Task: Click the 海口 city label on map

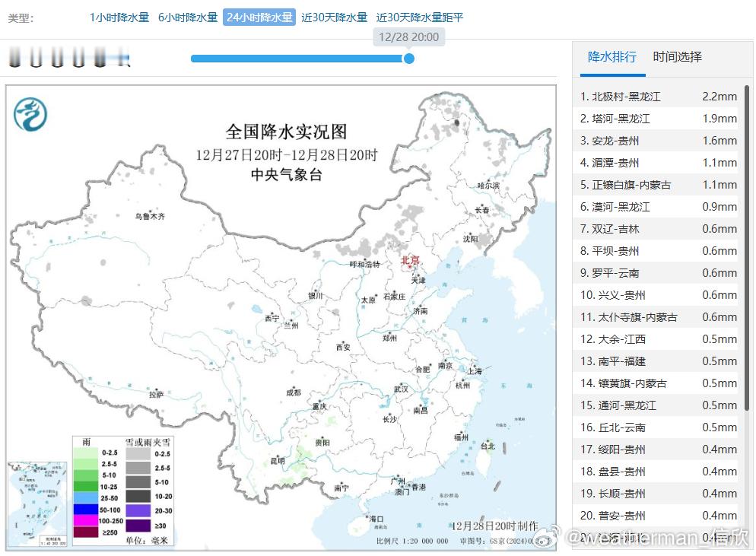Action: click(376, 519)
